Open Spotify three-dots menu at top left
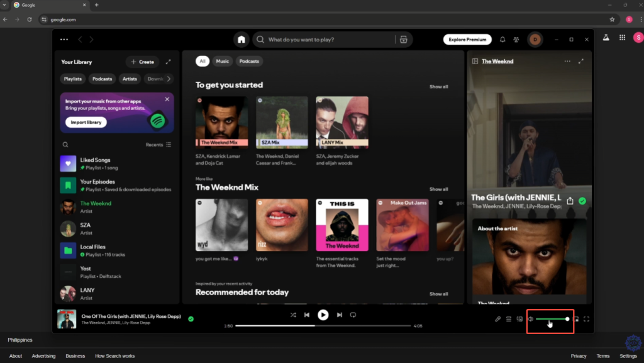The height and width of the screenshot is (363, 644). coord(64,40)
